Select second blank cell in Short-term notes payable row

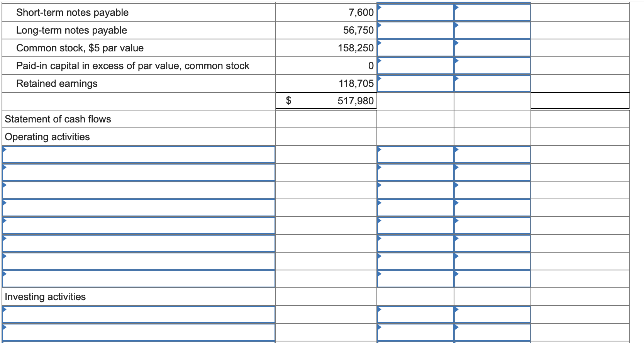492,12
